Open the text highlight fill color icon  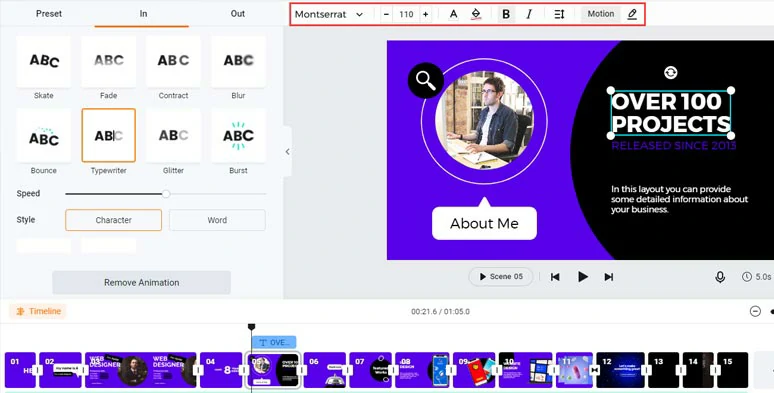(475, 14)
